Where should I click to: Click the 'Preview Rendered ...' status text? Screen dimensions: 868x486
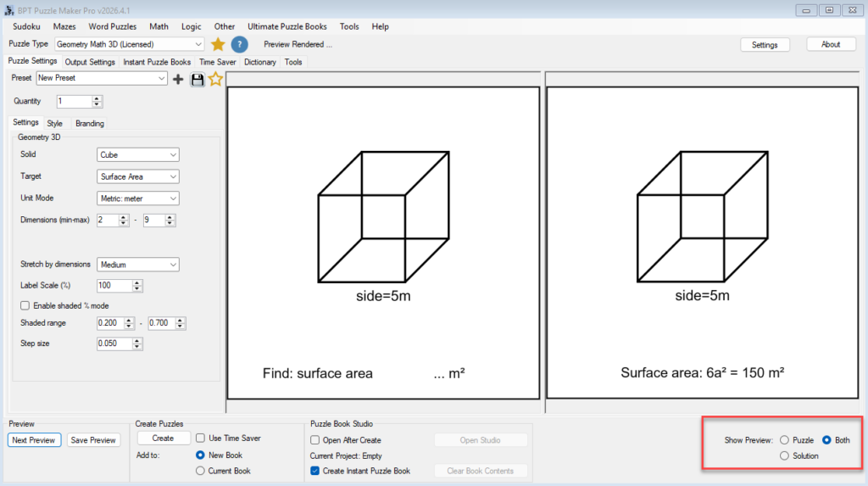coord(298,44)
